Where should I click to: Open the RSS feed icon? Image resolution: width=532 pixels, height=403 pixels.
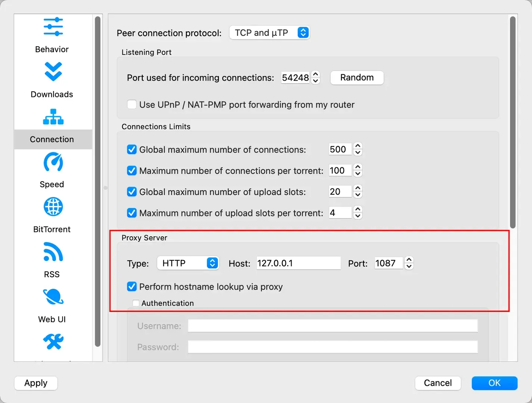click(53, 252)
